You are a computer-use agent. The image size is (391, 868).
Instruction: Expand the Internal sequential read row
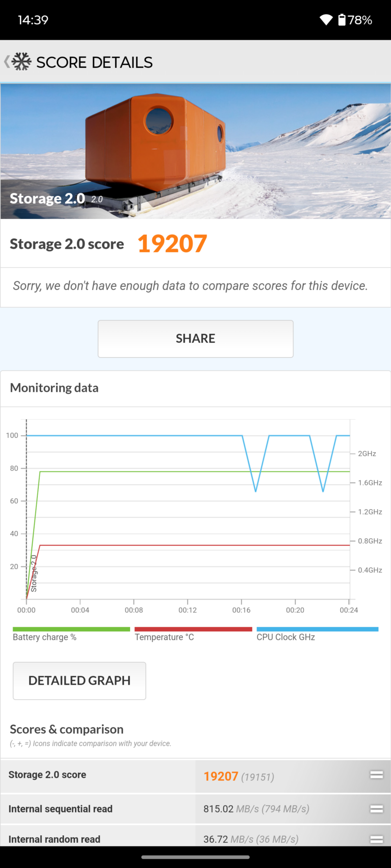coord(376,809)
